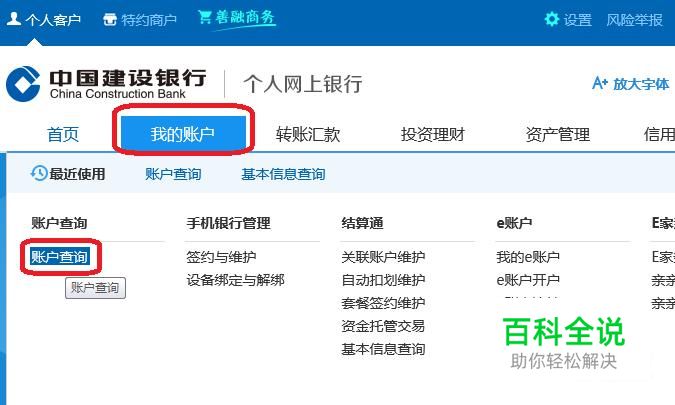Open 关联账户维护 under 结算通
675x405 pixels.
pos(383,257)
